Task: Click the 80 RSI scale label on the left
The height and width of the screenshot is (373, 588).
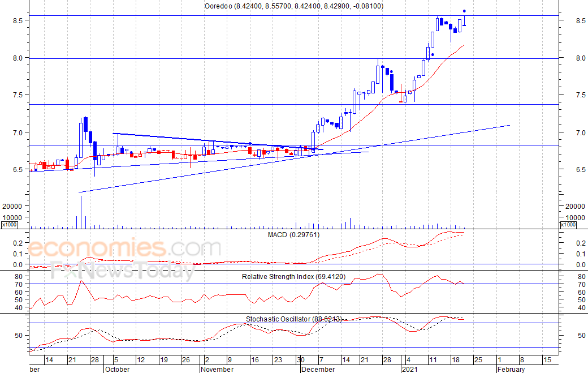Action: [x=19, y=277]
